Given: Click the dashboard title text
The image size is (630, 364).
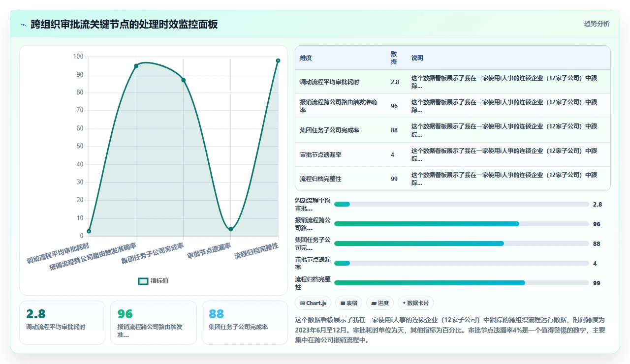Looking at the screenshot, I should (x=124, y=25).
